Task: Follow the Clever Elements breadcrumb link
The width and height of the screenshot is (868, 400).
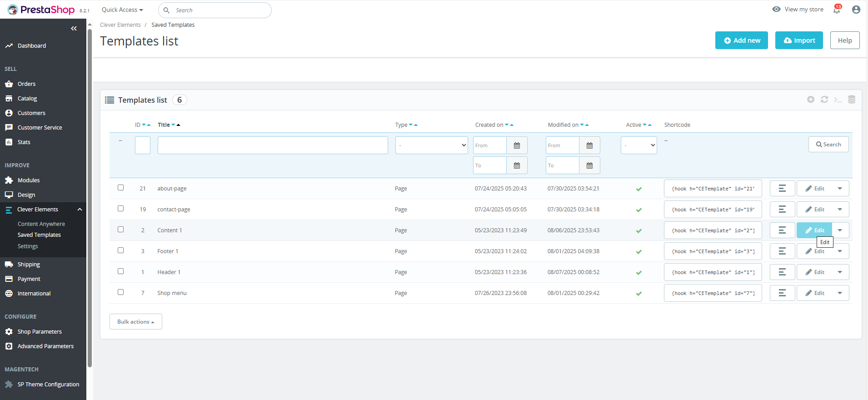Action: pyautogui.click(x=120, y=25)
